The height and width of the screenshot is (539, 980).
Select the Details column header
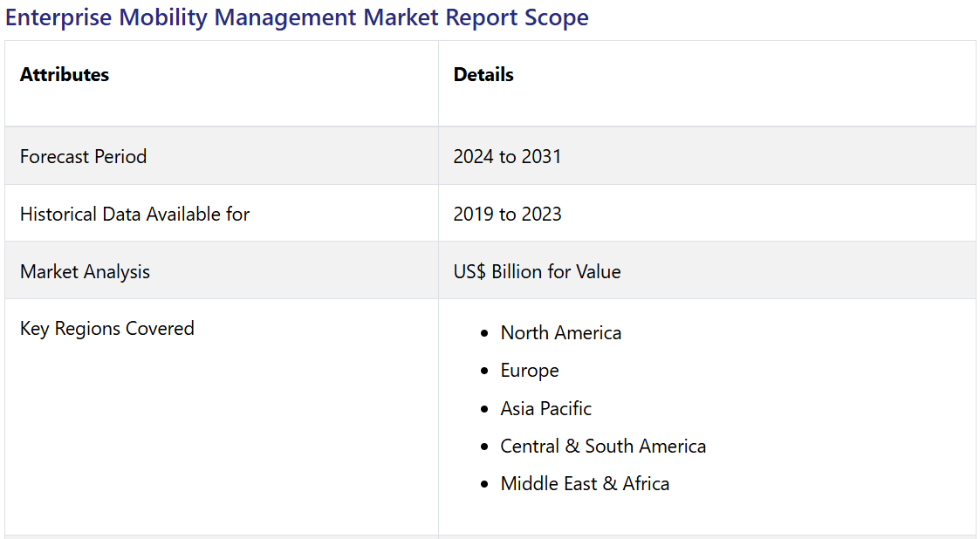click(x=707, y=84)
